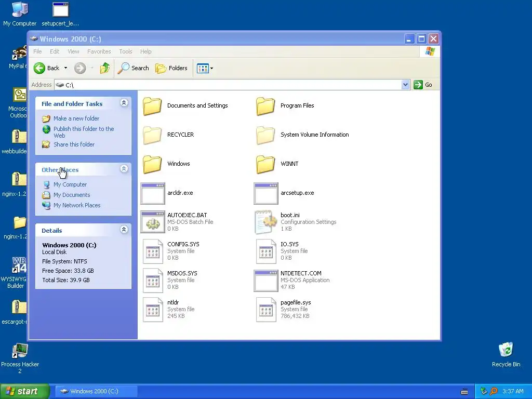The width and height of the screenshot is (532, 399).
Task: Open the Help menu
Action: coord(146,51)
